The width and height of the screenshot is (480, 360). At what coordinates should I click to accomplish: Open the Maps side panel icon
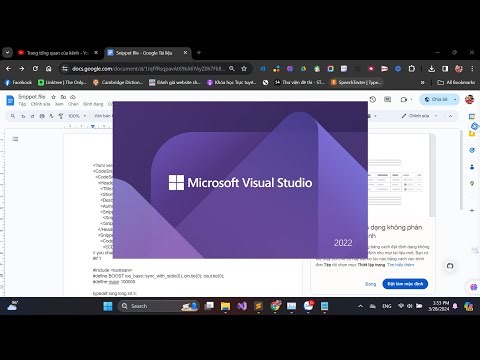[x=472, y=184]
